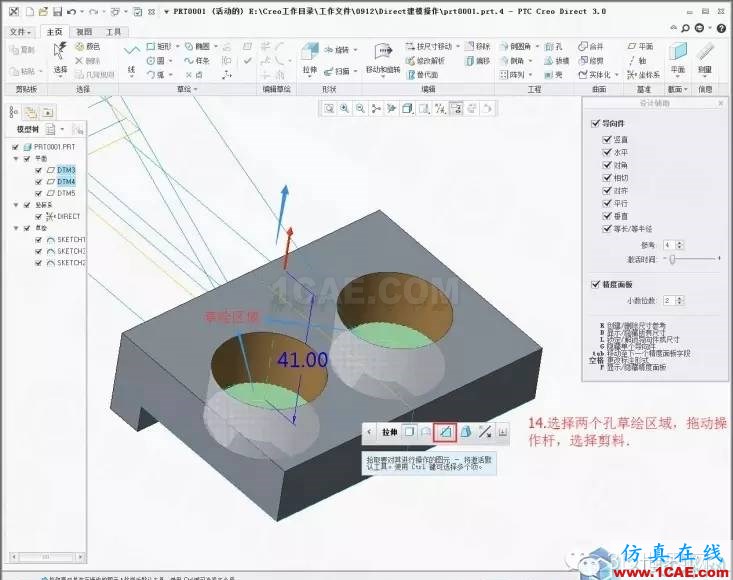
Task: Switch to the 视图 (View) tab
Action: [x=84, y=32]
